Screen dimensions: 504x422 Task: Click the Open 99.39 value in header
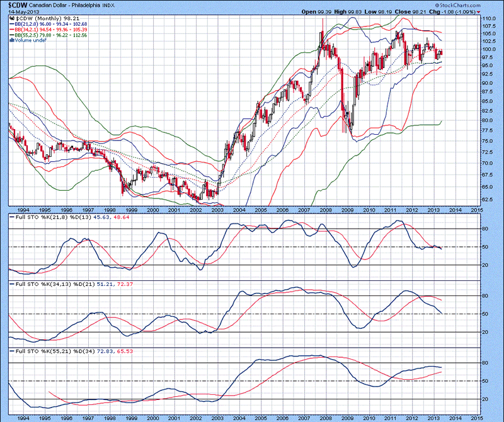(x=331, y=12)
